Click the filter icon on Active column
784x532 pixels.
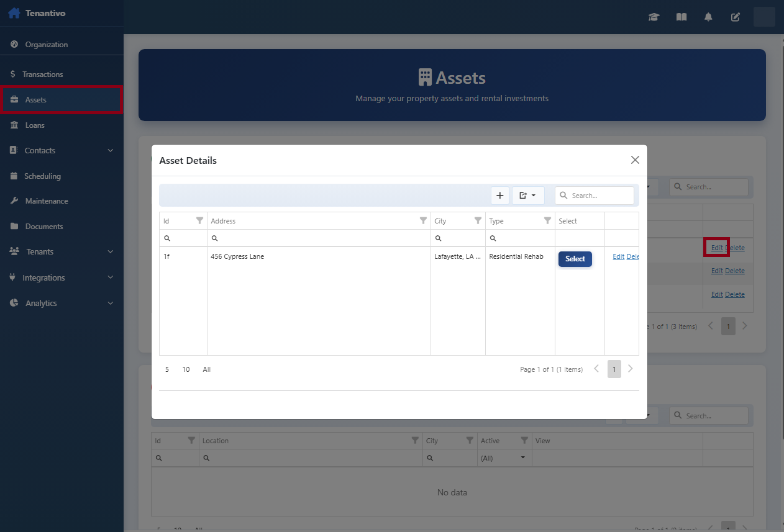click(x=524, y=440)
